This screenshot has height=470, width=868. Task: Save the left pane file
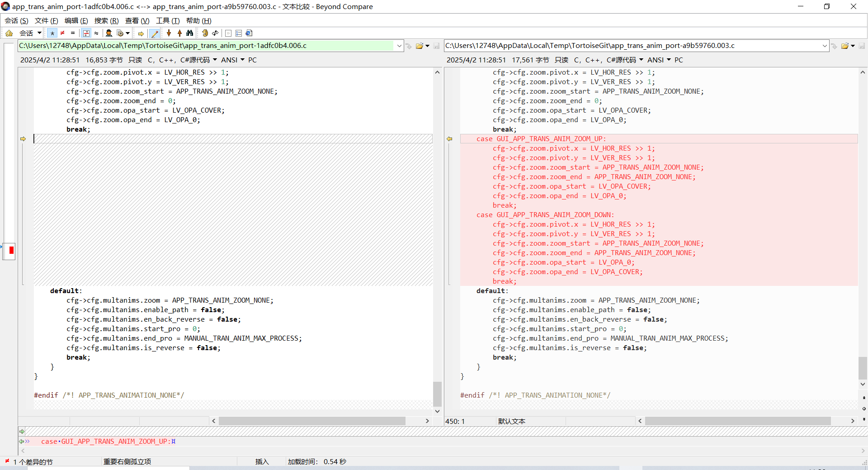pos(436,46)
